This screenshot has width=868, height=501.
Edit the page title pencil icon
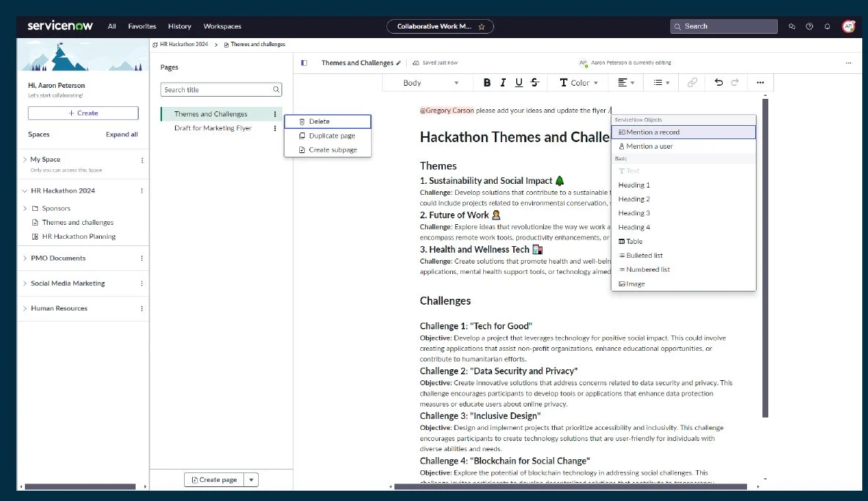coord(398,63)
